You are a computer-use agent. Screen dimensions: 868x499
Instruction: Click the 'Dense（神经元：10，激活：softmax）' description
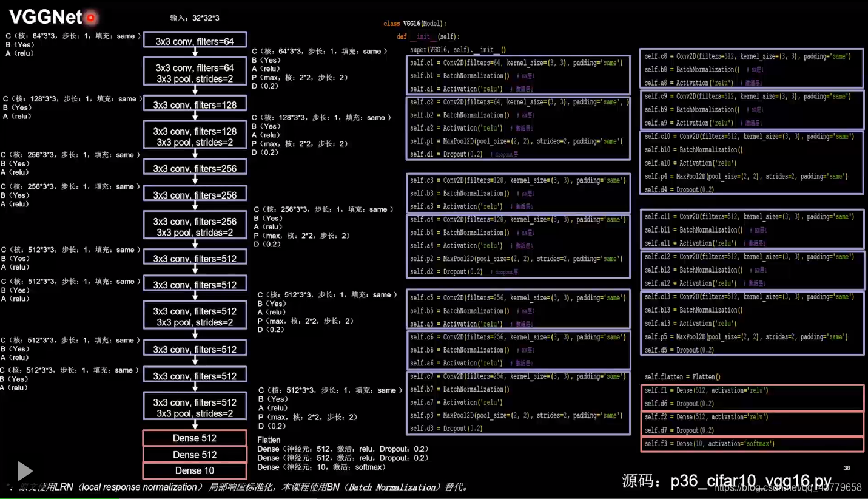click(x=321, y=467)
